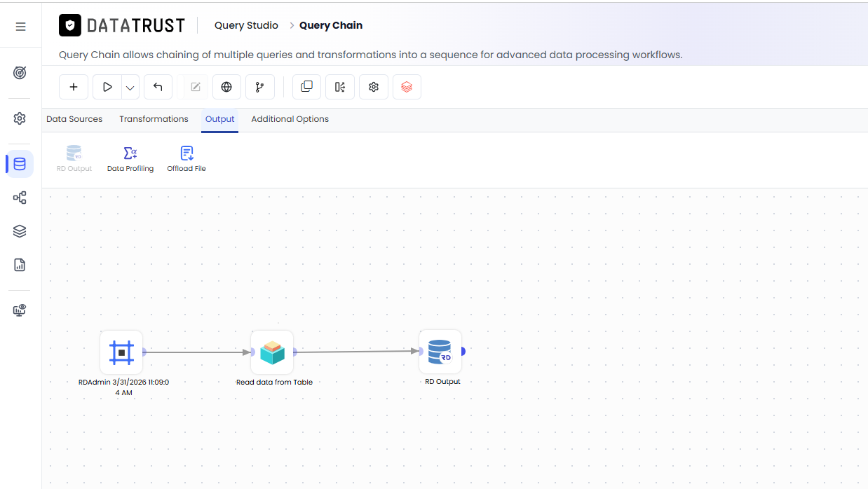Screen dimensions: 868x489
Task: Open the globe icon in toolbar
Action: (x=226, y=87)
